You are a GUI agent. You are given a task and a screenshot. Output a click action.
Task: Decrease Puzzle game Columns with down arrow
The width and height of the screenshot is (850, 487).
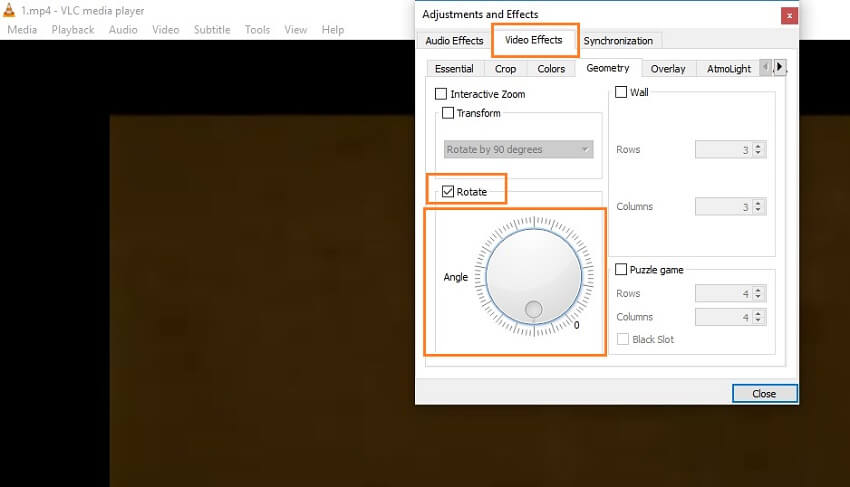(x=758, y=321)
